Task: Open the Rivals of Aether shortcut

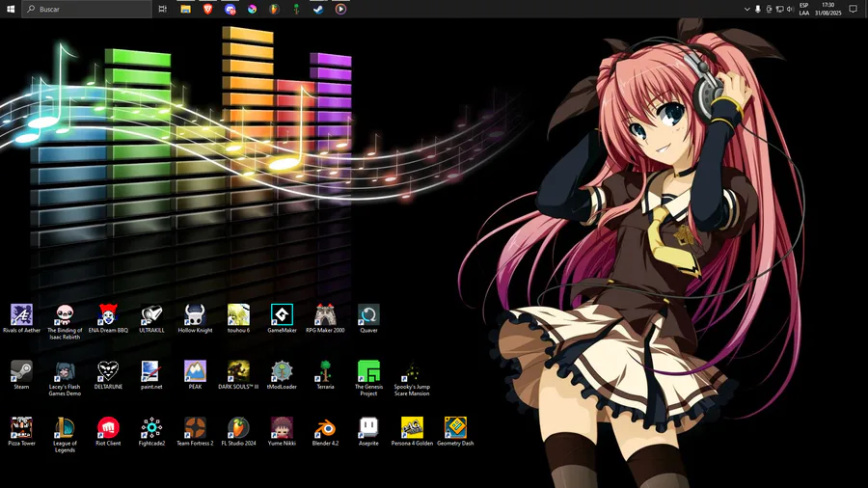Action: coord(21,314)
